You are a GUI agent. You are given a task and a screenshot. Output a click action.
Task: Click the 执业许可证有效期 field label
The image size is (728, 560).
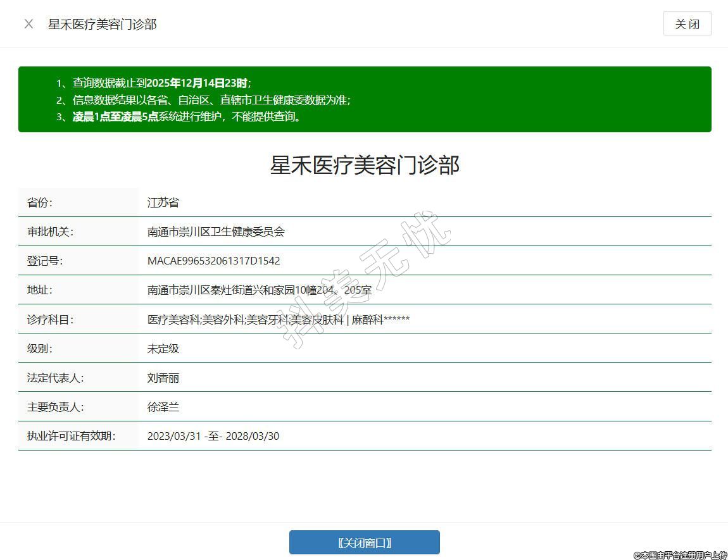point(71,436)
